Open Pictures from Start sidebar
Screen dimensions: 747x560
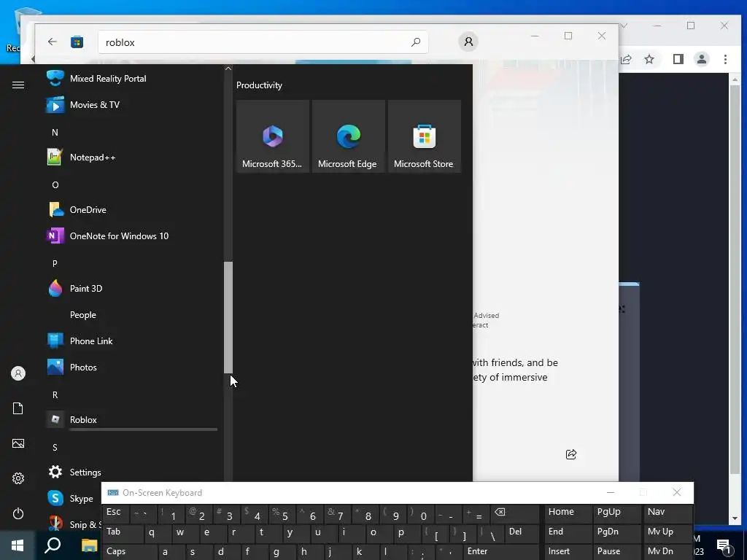[18, 443]
